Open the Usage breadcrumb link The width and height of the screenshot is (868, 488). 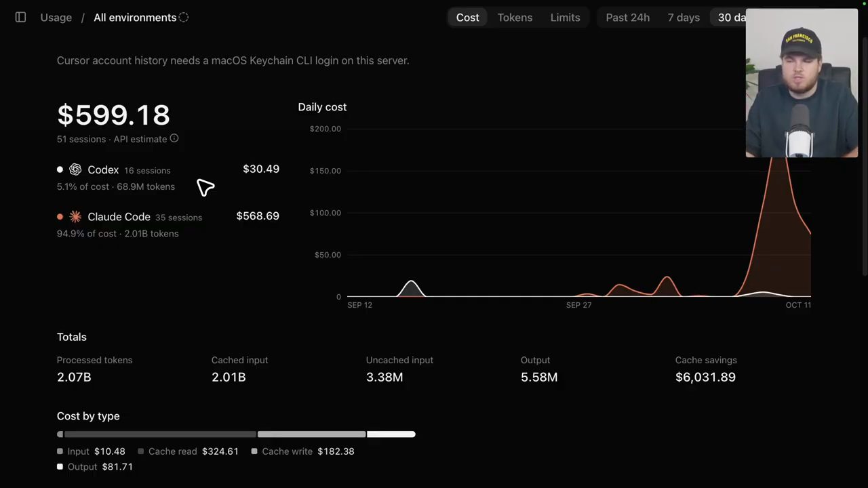pos(56,18)
